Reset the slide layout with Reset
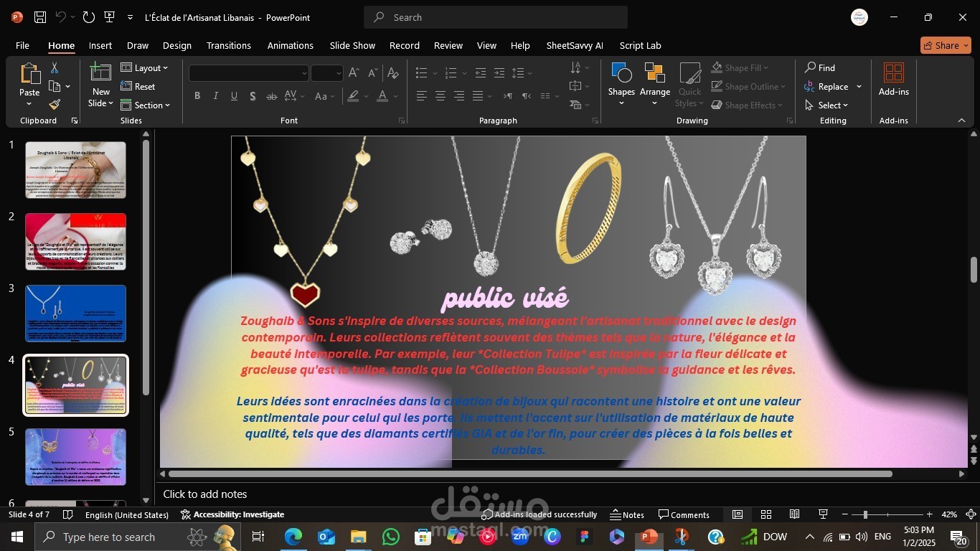980x551 pixels. point(138,87)
